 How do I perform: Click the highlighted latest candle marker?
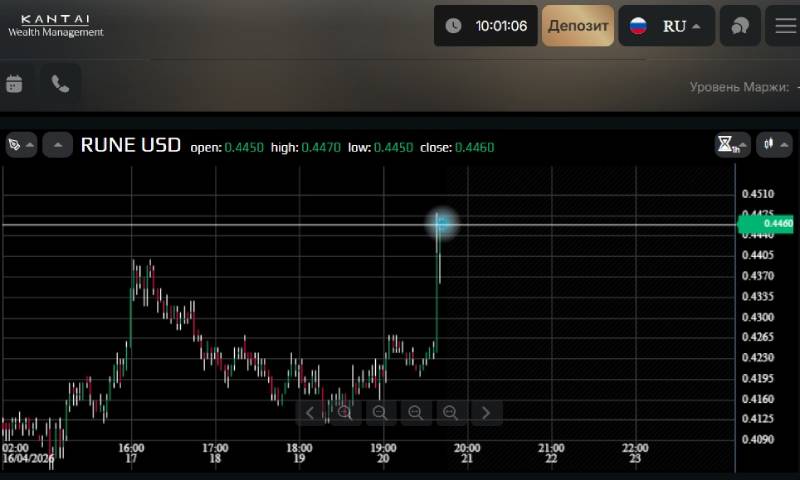pos(441,223)
